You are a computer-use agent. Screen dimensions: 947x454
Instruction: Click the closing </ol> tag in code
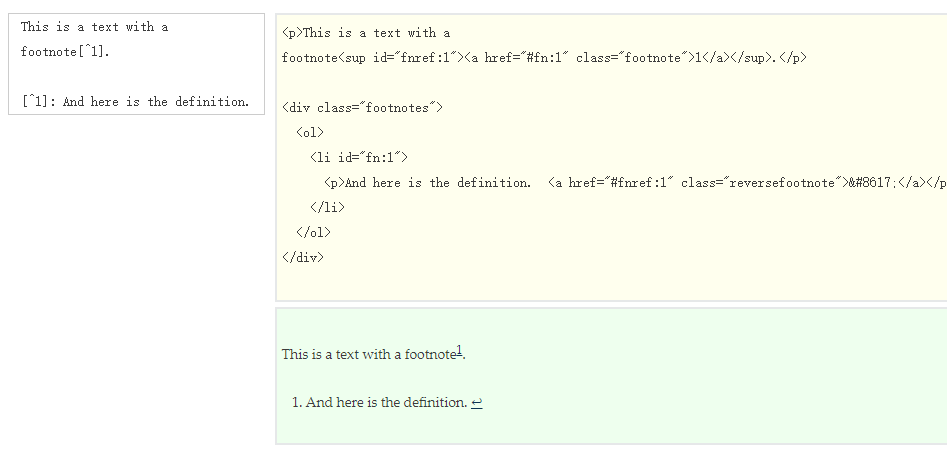click(313, 233)
